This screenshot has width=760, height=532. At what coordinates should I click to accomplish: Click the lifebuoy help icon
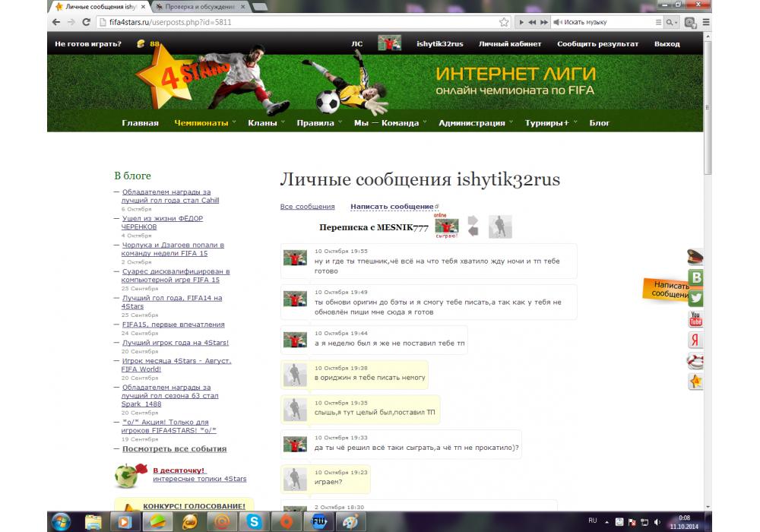(x=695, y=361)
